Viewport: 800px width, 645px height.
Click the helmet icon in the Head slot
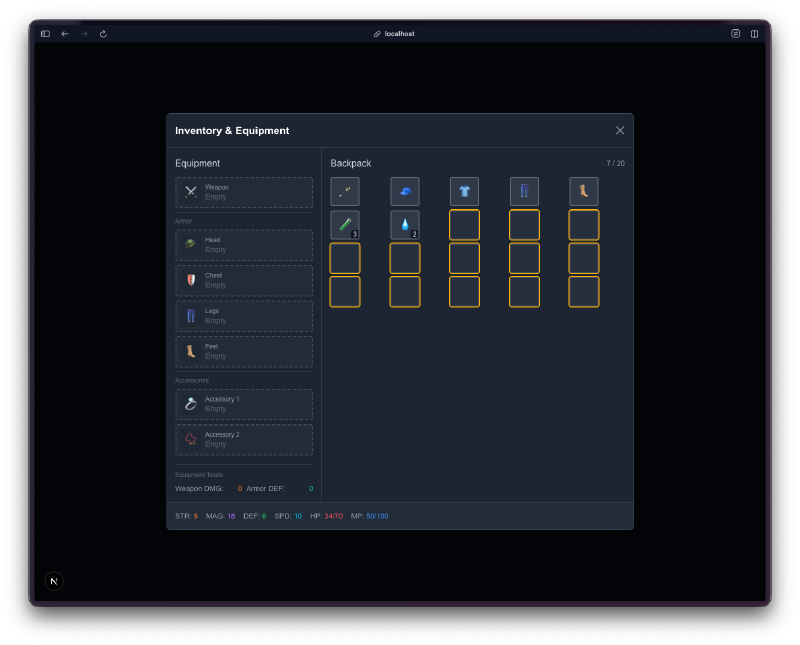click(190, 244)
